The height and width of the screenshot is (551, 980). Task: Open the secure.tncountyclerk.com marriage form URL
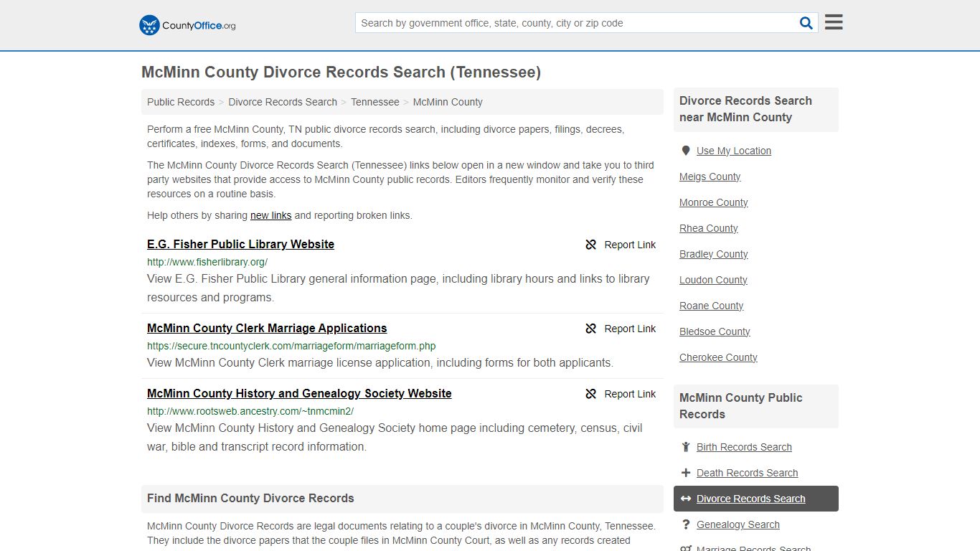click(x=291, y=346)
